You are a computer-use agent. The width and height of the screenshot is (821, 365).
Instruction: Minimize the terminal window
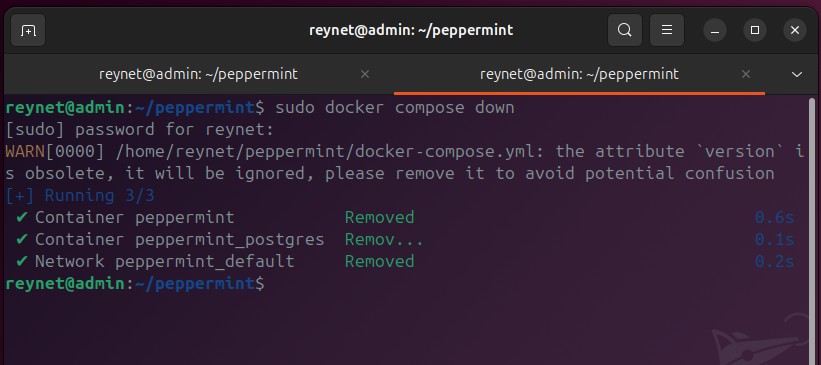[715, 30]
